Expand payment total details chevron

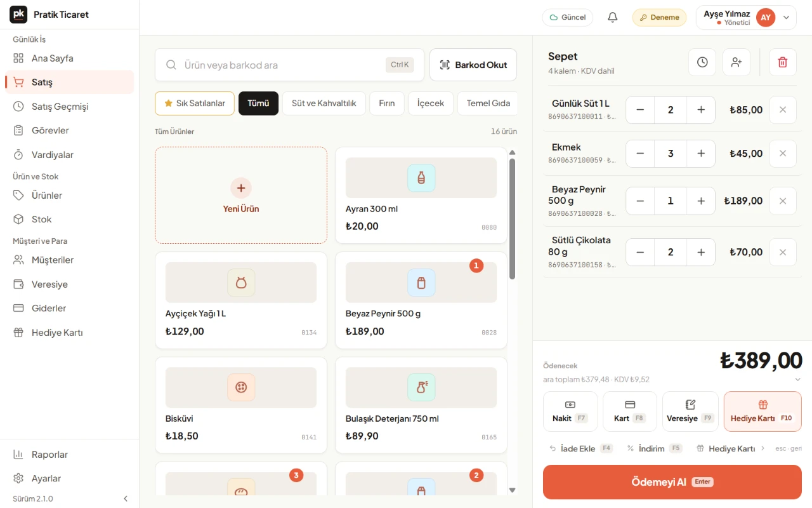point(797,380)
